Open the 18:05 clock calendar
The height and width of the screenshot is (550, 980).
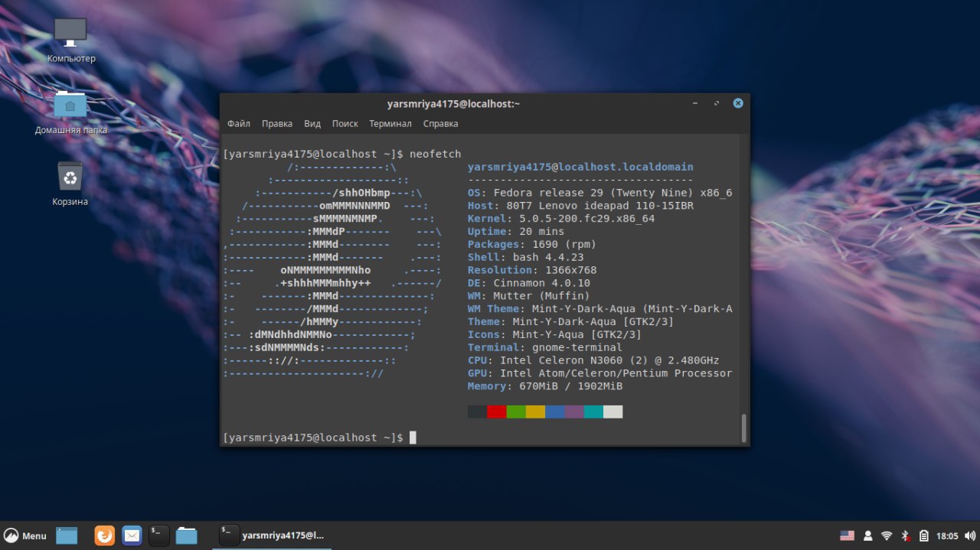[947, 535]
